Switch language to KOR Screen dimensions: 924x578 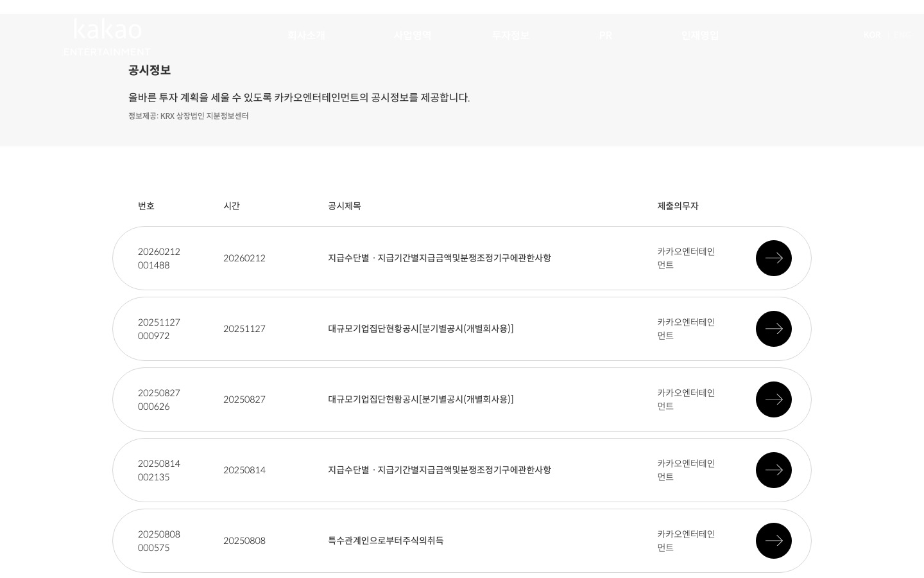[x=872, y=35]
